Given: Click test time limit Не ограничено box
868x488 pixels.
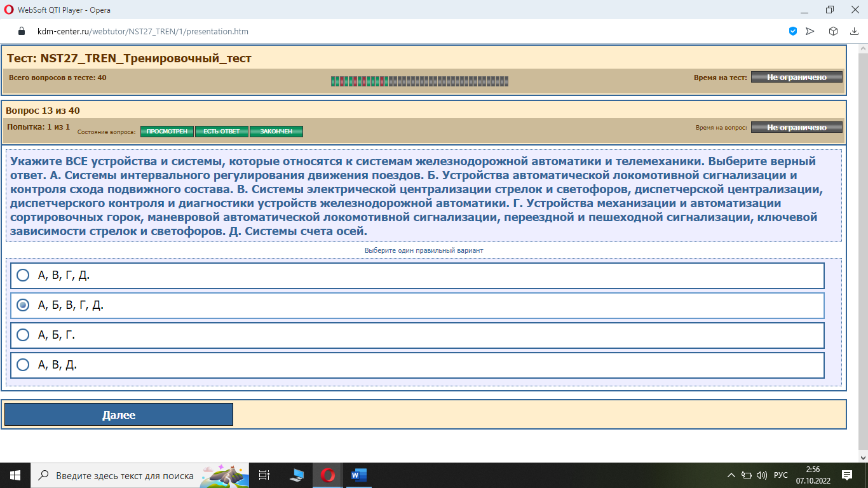Looking at the screenshot, I should point(797,77).
